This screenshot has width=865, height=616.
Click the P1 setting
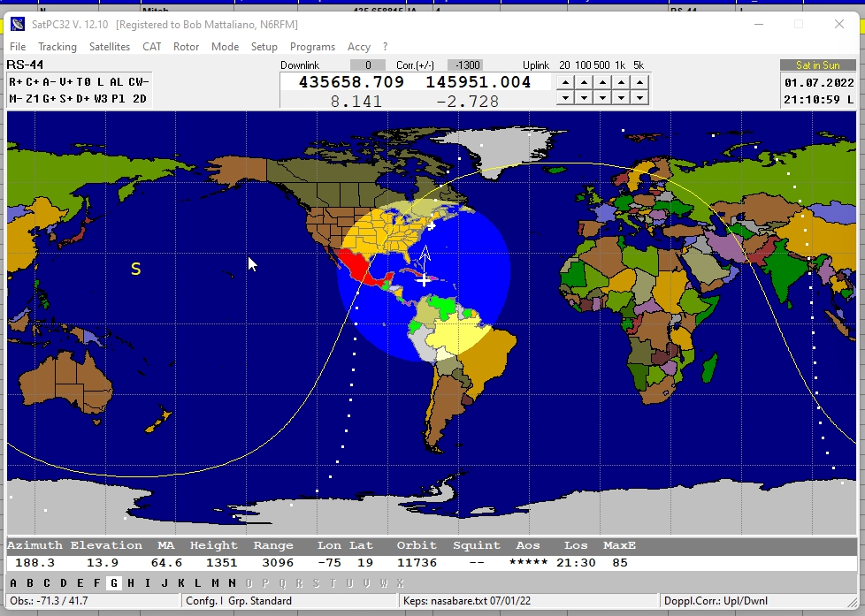[x=118, y=99]
